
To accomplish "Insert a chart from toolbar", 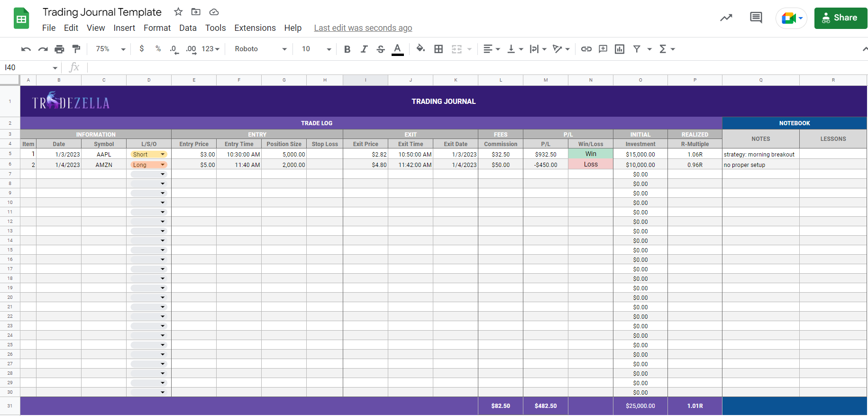I will [620, 49].
